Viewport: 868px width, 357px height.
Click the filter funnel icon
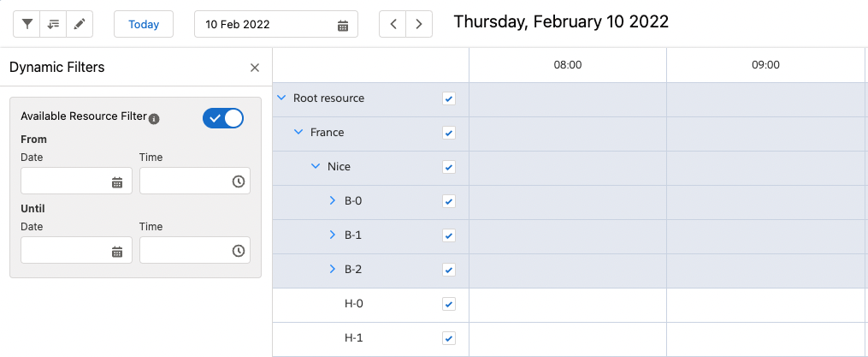[27, 24]
